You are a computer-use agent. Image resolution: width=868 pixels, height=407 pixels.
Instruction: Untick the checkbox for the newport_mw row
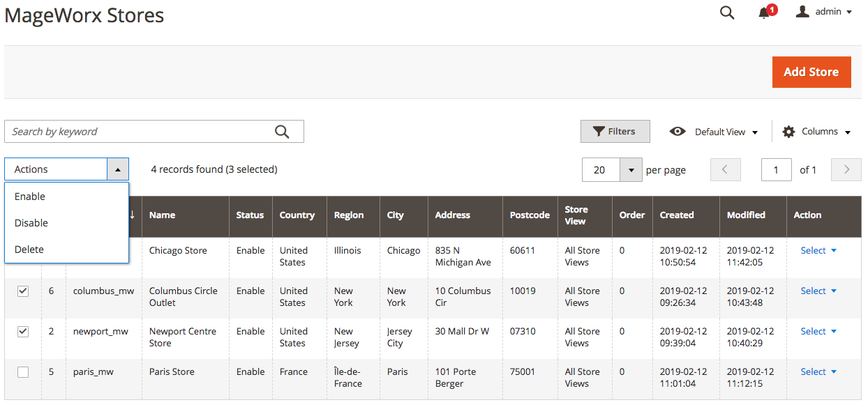point(23,332)
